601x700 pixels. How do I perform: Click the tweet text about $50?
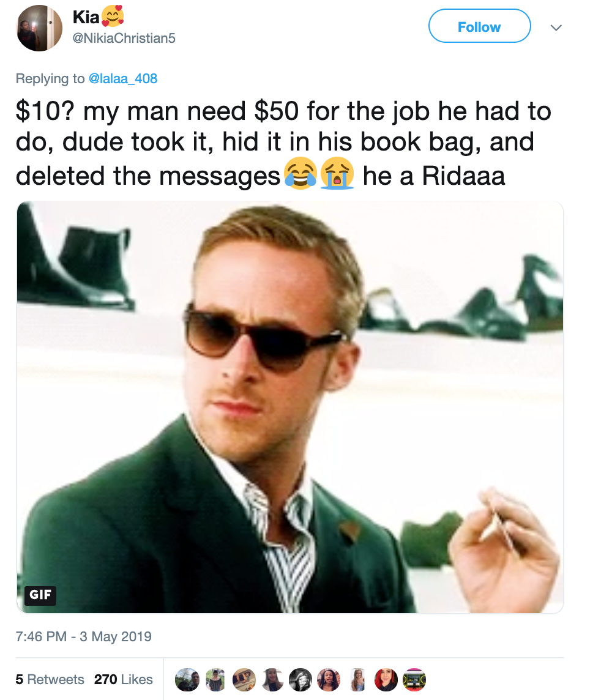pos(283,143)
